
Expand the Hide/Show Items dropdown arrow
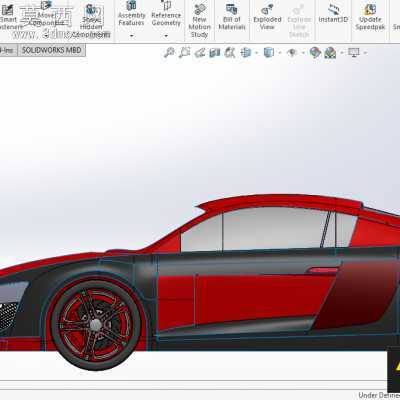tap(303, 53)
